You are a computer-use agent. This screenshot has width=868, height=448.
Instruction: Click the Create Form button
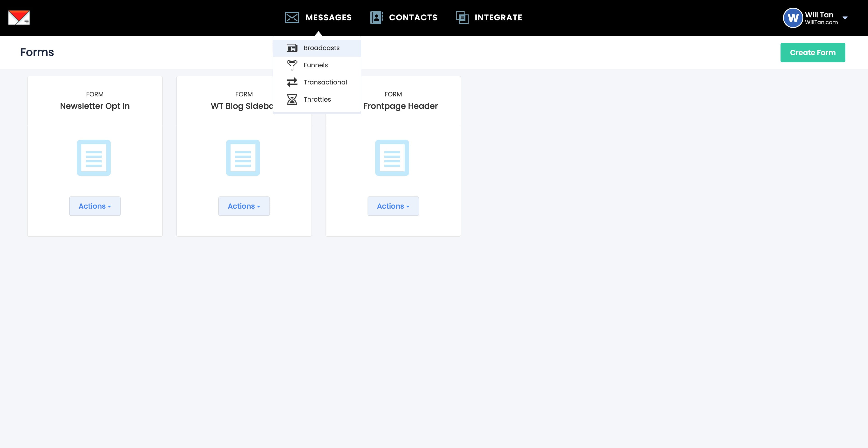point(812,53)
